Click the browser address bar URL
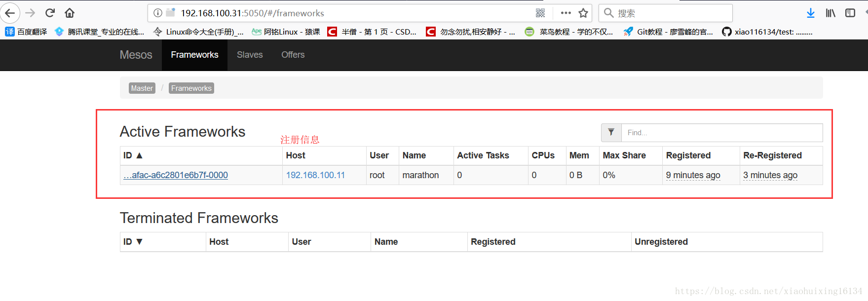This screenshot has height=301, width=868. tap(252, 13)
